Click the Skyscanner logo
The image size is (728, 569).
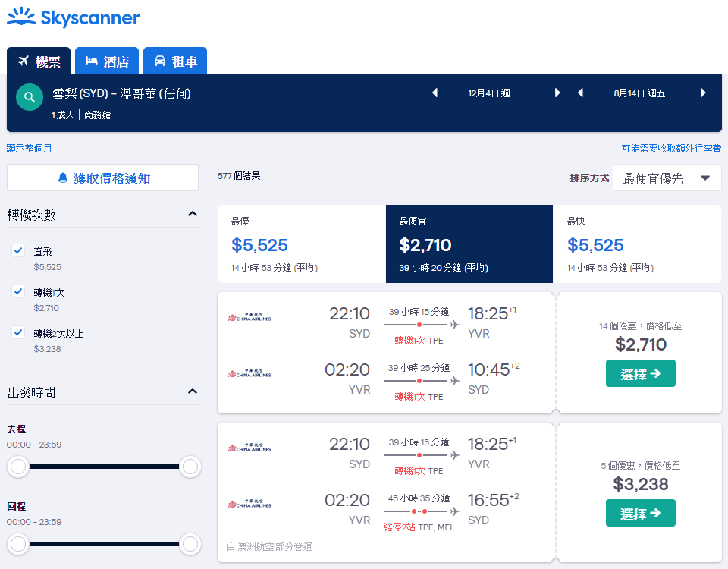(x=73, y=17)
